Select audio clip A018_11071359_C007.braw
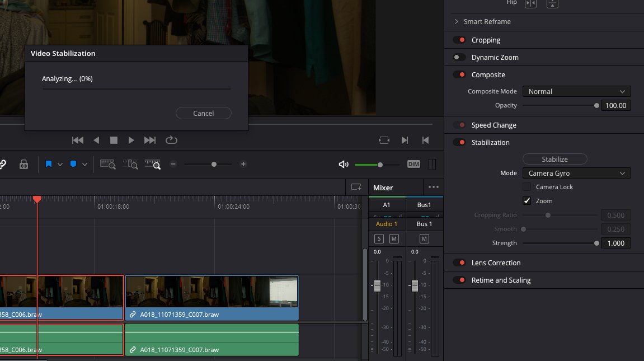This screenshot has width=644, height=361. [211, 340]
